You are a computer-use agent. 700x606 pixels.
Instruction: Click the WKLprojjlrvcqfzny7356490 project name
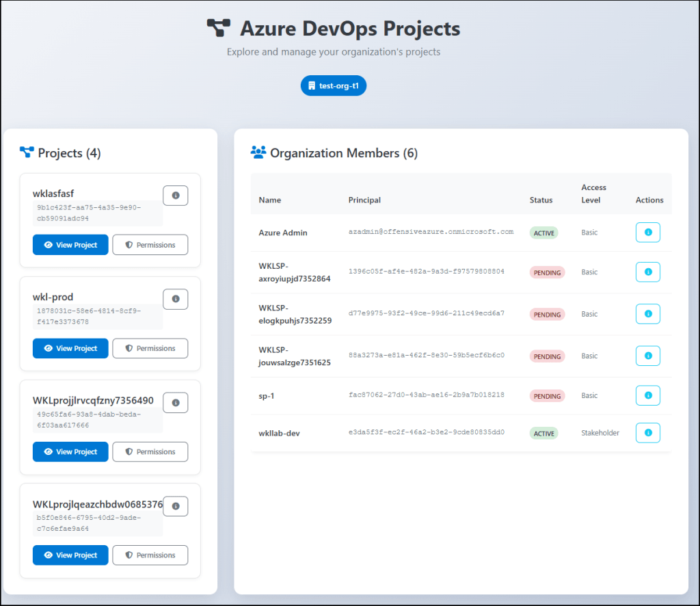tap(93, 401)
